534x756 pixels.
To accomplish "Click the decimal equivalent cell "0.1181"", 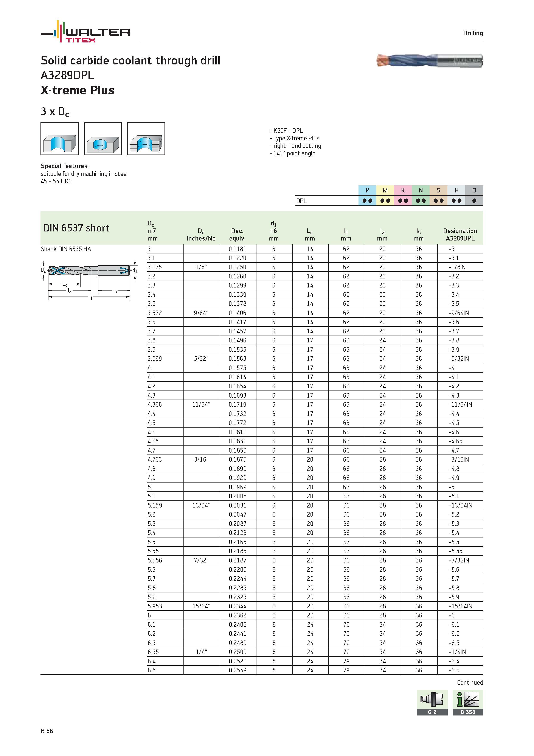I will [x=237, y=249].
